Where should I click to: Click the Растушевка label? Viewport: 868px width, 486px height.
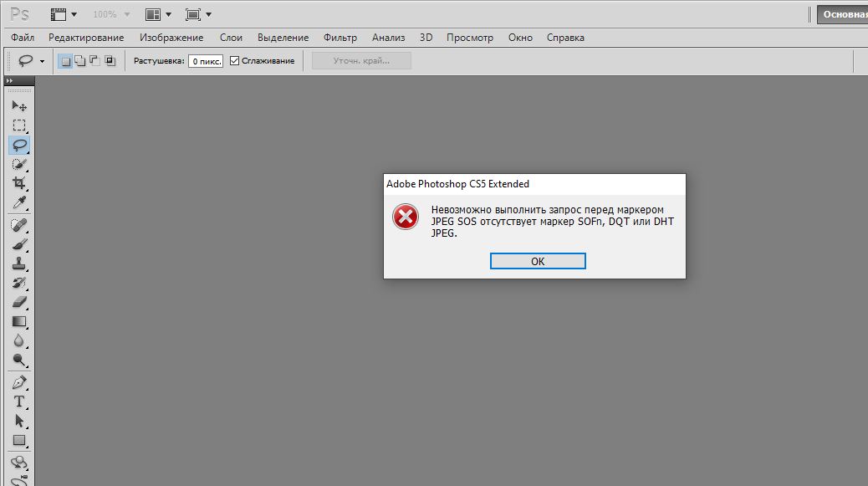coord(159,61)
